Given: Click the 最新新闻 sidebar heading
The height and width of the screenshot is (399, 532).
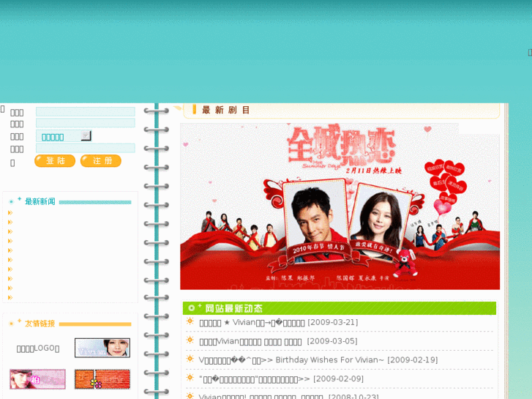Looking at the screenshot, I should [x=40, y=201].
